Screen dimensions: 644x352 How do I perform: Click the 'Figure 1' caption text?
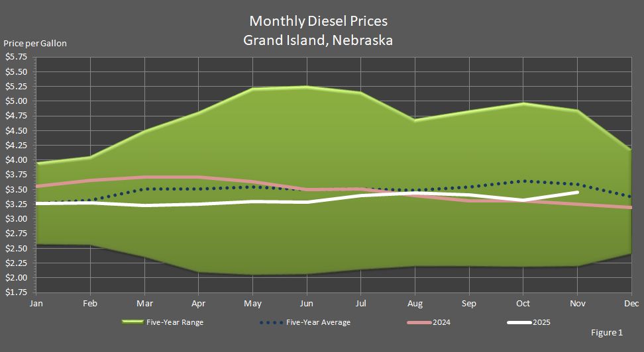(x=606, y=333)
